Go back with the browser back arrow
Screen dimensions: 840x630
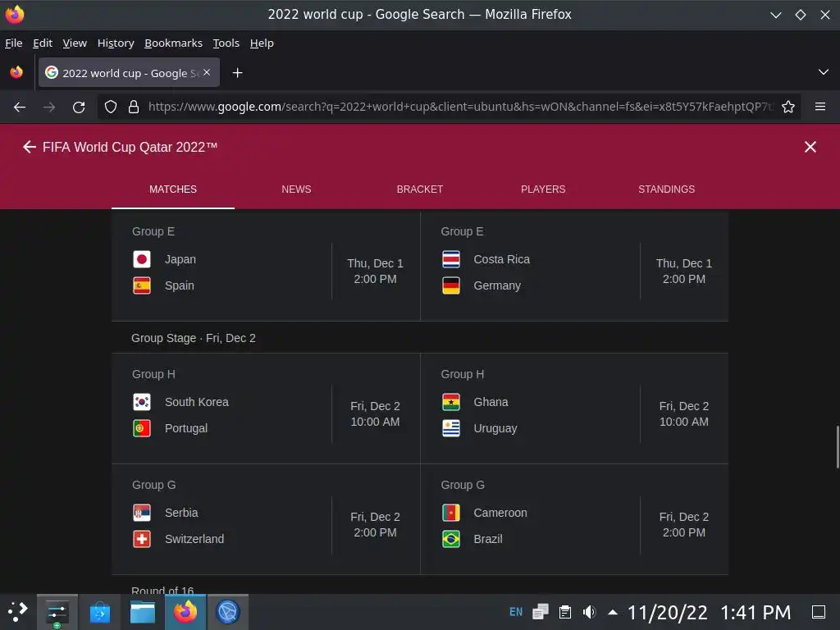[x=20, y=107]
